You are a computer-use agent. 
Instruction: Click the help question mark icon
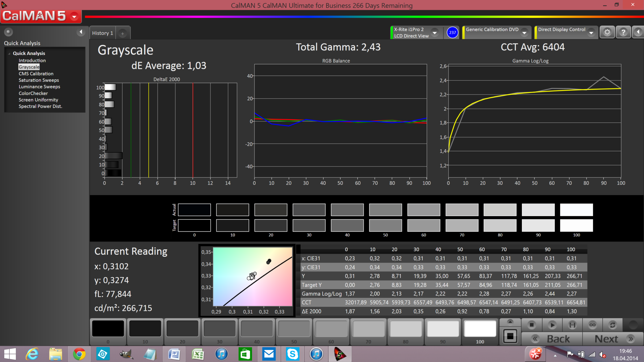point(623,32)
